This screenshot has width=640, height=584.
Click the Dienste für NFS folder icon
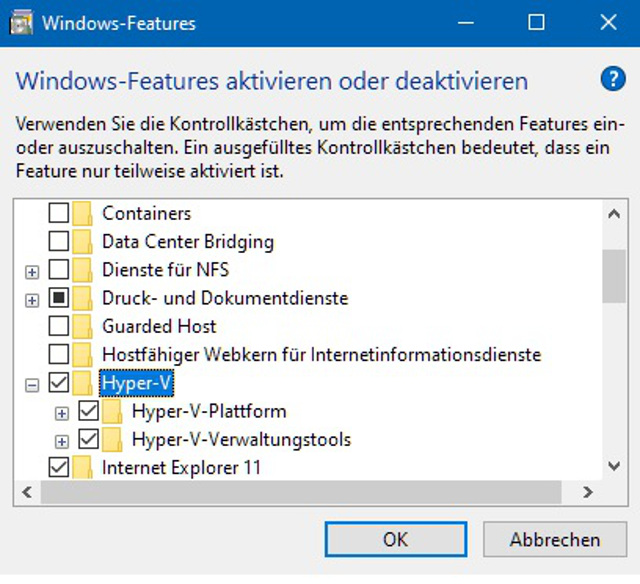click(82, 269)
